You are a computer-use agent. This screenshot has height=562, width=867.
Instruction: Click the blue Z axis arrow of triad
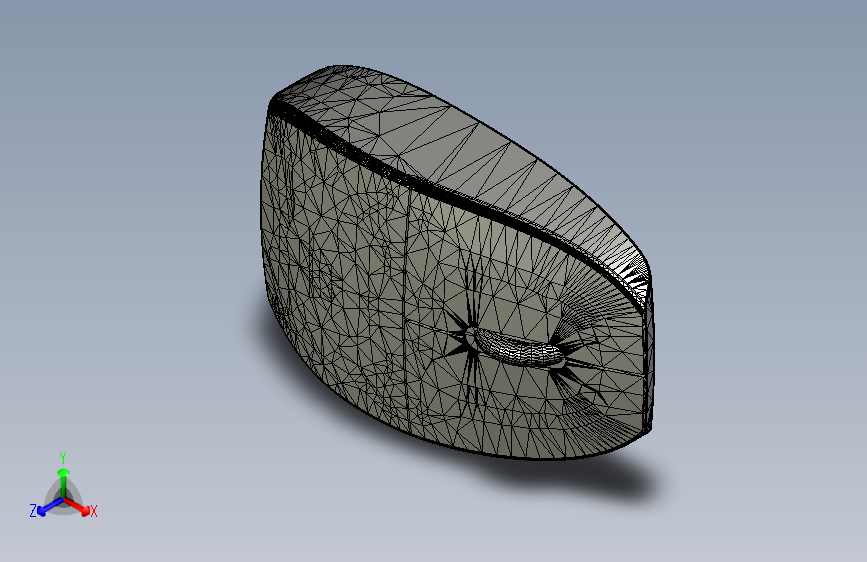(x=50, y=507)
